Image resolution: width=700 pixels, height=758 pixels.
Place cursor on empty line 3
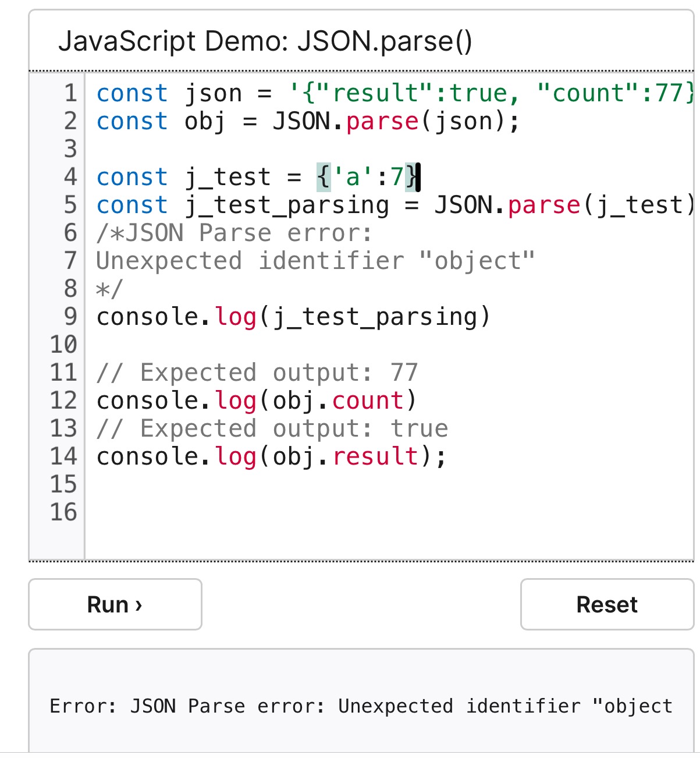(390, 149)
